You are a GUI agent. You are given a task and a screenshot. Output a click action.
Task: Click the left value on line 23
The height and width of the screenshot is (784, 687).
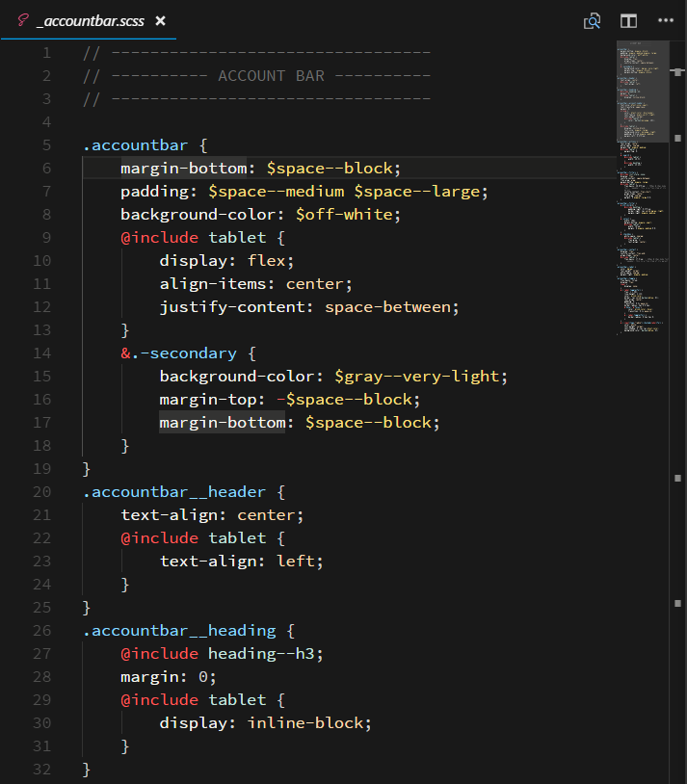click(295, 561)
